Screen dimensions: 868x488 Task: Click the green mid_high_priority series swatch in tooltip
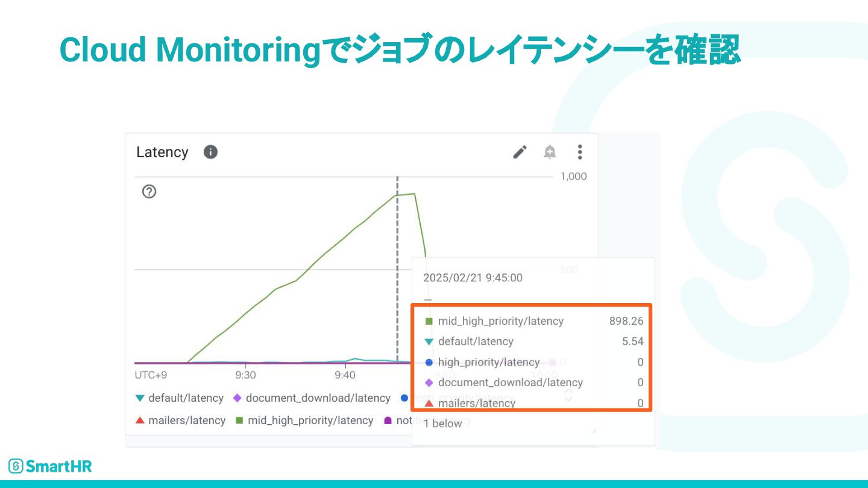429,322
